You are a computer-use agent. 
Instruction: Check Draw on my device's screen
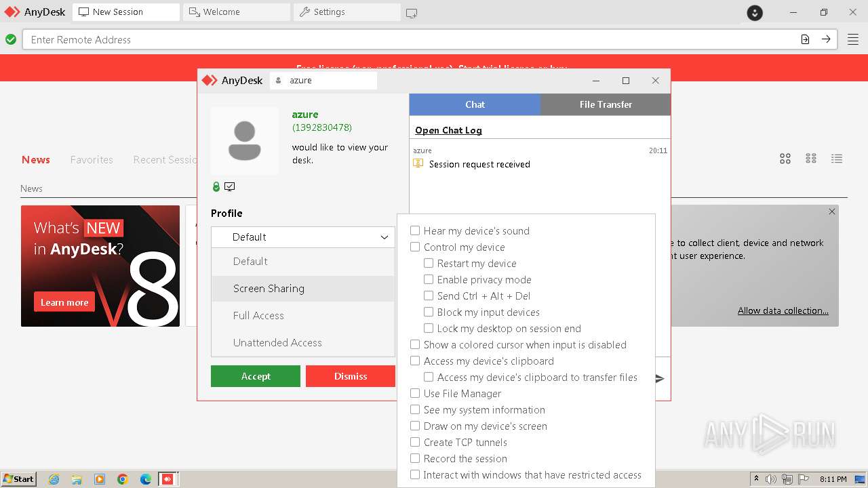point(415,426)
